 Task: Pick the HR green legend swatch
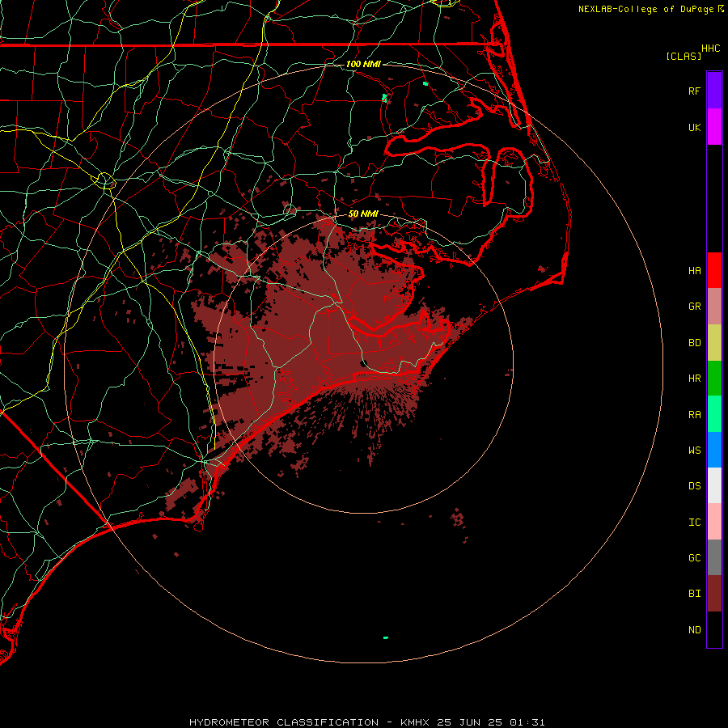[x=714, y=378]
